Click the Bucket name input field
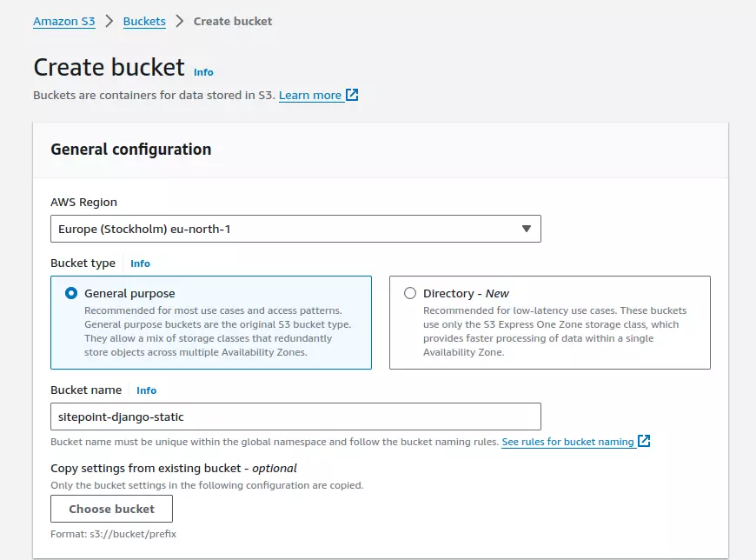Screen dimensions: 756x560 (295, 417)
